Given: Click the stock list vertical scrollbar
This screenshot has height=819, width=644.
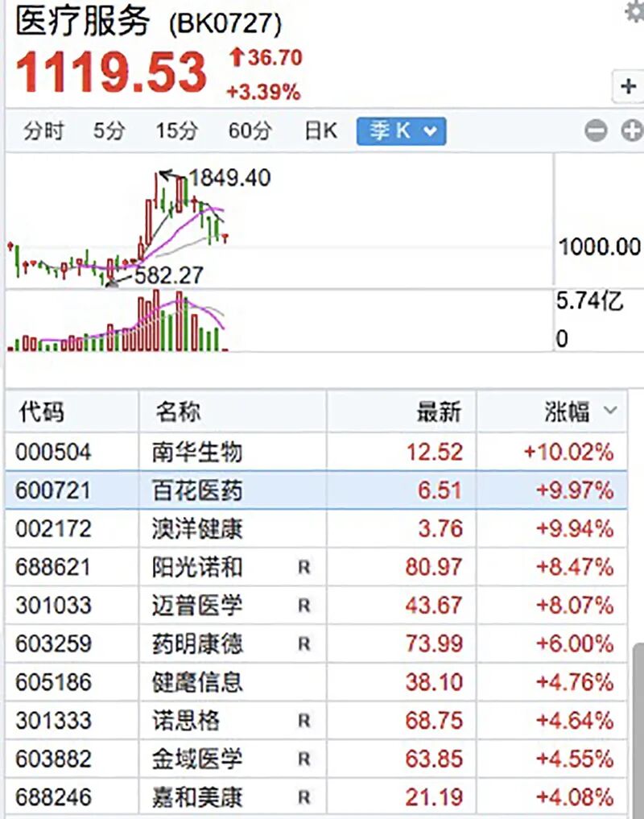Looking at the screenshot, I should coord(638,731).
